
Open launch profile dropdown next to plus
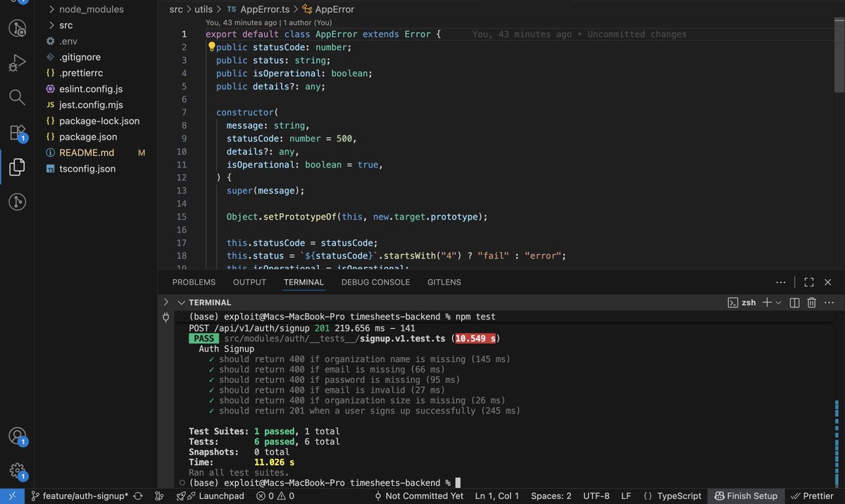point(778,303)
